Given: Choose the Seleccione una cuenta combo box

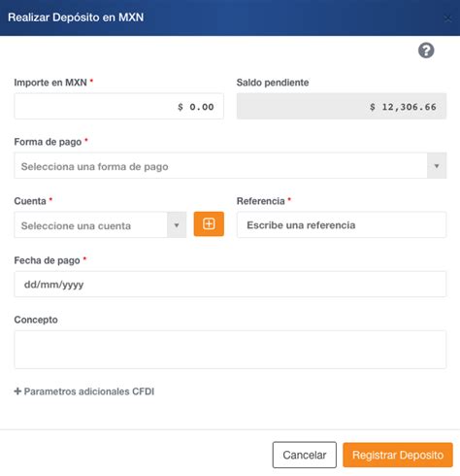Looking at the screenshot, I should (x=100, y=225).
